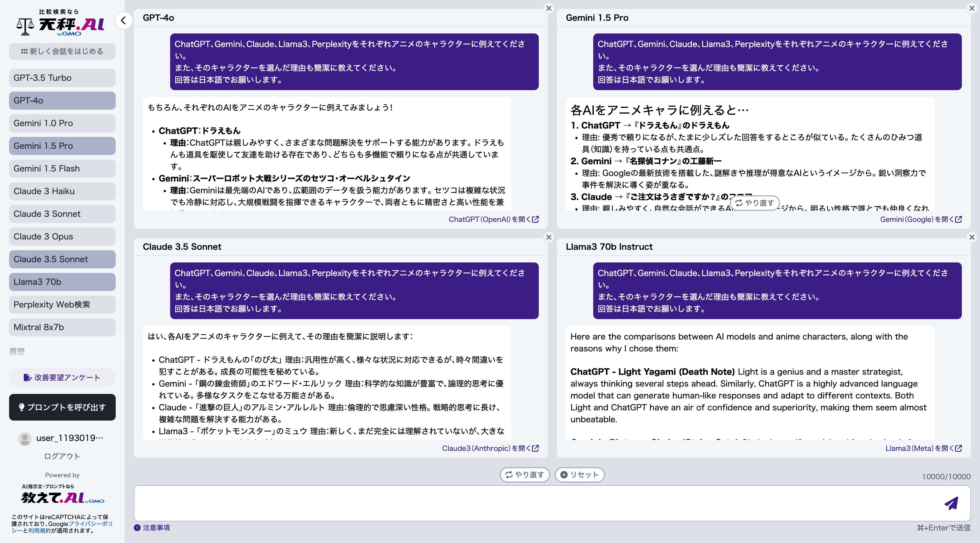Click the Claude 3.5 Sonnet panel title
This screenshot has width=980, height=543.
[182, 247]
